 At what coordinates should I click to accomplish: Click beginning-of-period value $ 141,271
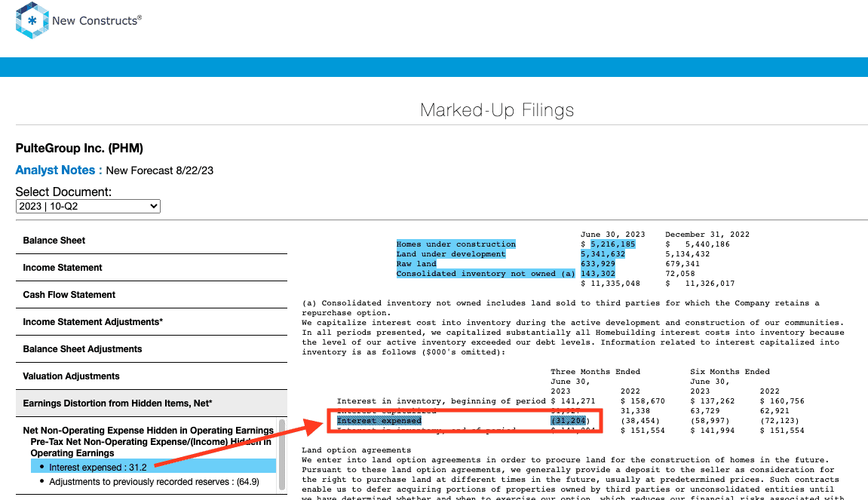coord(573,401)
